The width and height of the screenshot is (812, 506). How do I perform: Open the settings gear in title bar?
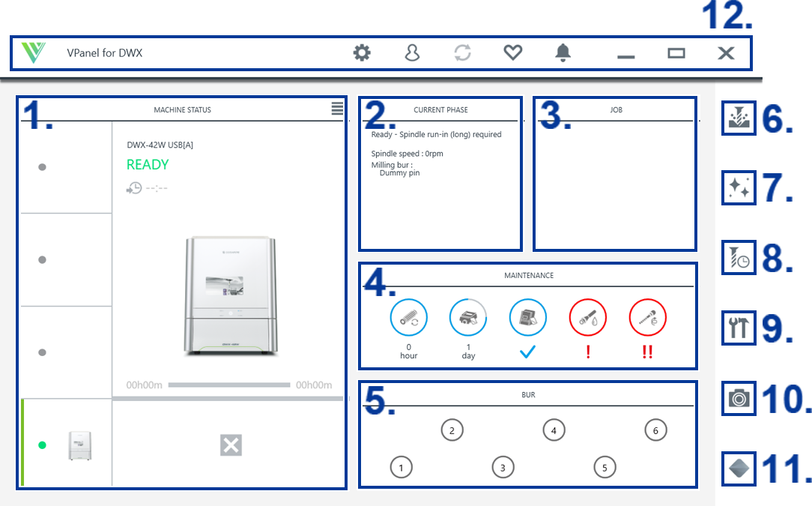pos(362,52)
